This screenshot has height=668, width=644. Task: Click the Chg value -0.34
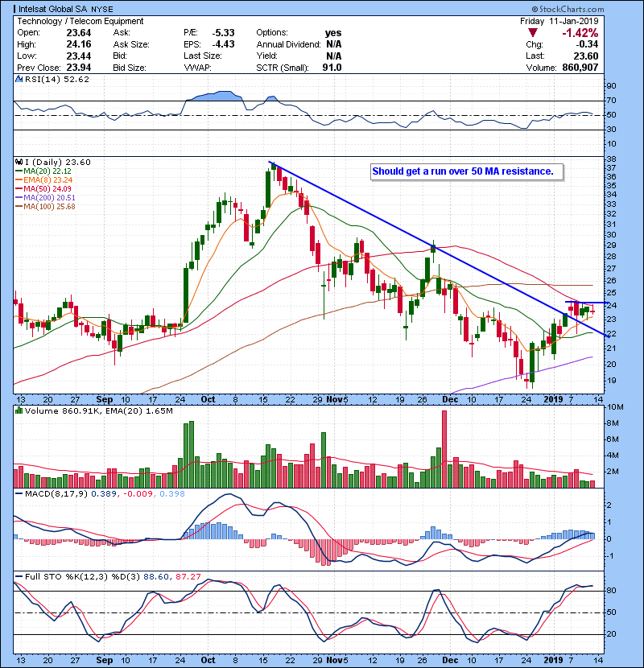point(588,44)
